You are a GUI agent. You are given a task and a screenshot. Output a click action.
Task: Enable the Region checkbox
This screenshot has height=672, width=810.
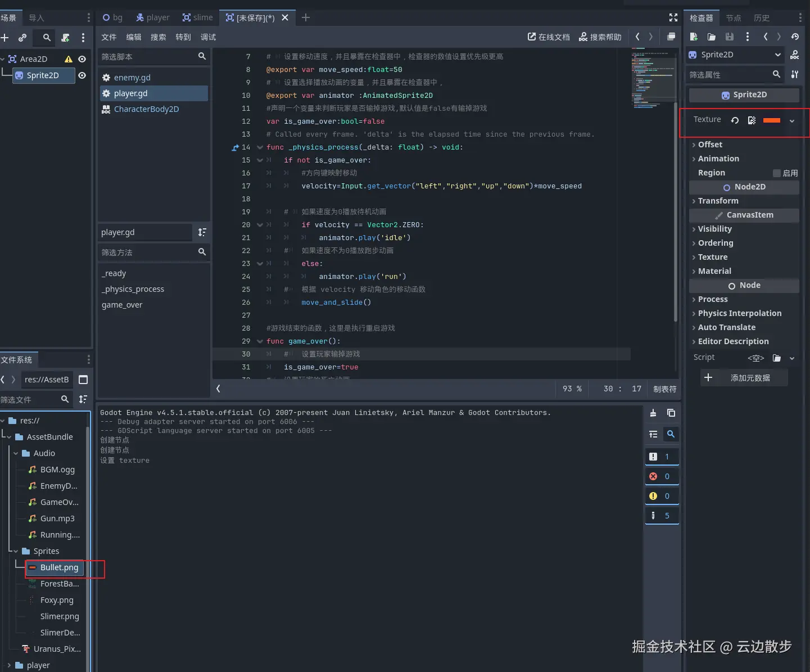777,173
